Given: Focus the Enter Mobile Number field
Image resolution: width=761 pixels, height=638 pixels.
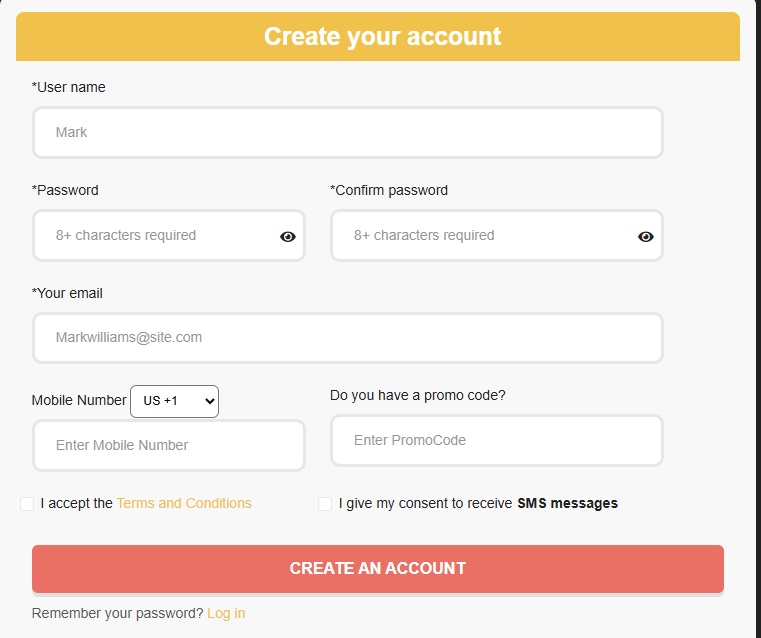Looking at the screenshot, I should pos(168,445).
